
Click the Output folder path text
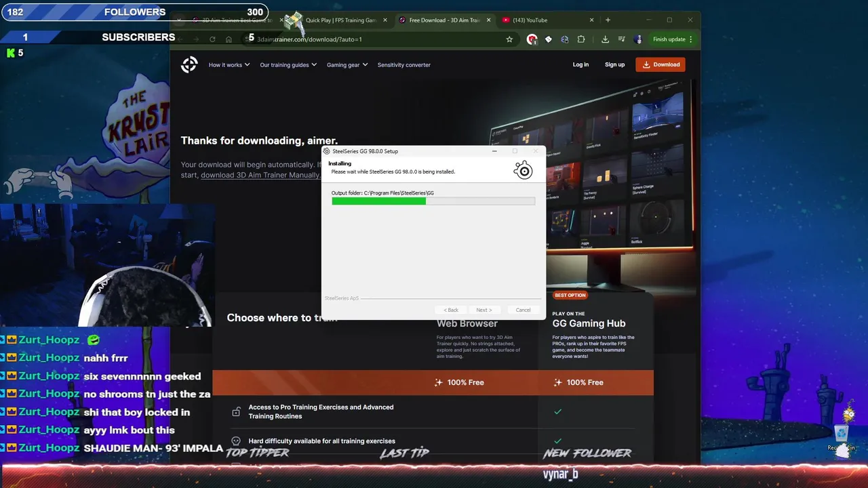click(x=382, y=193)
